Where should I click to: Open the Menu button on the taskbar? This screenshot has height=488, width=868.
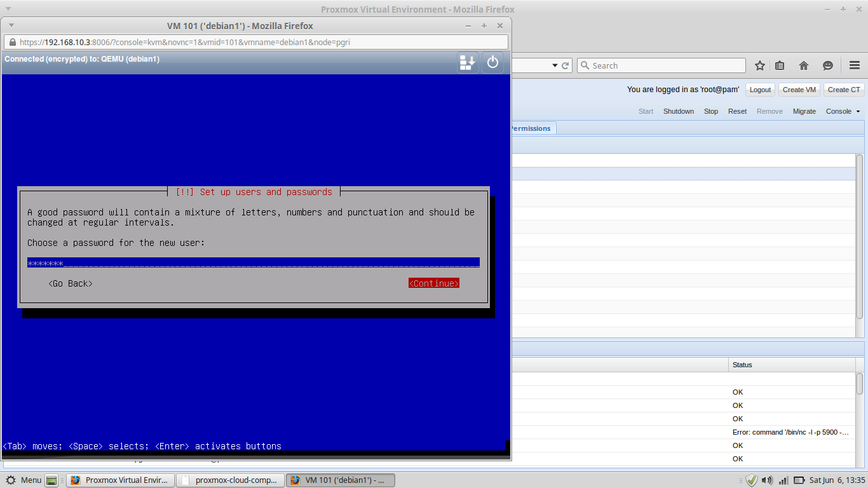(24, 480)
